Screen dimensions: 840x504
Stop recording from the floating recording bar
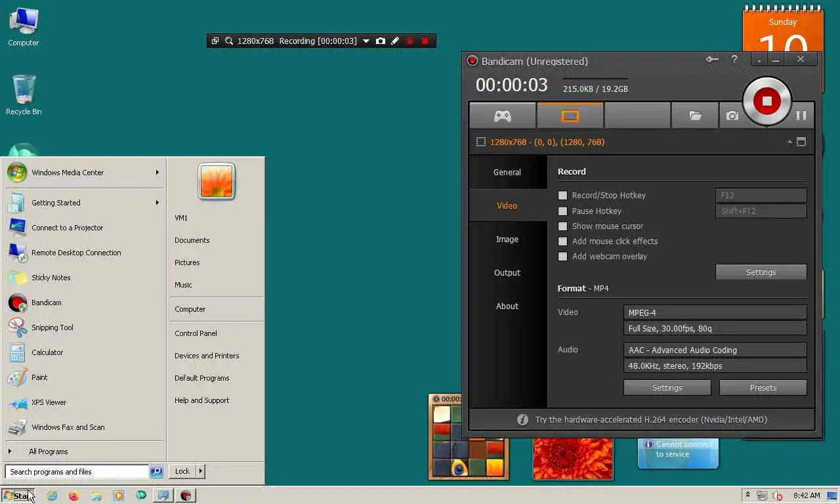(425, 41)
